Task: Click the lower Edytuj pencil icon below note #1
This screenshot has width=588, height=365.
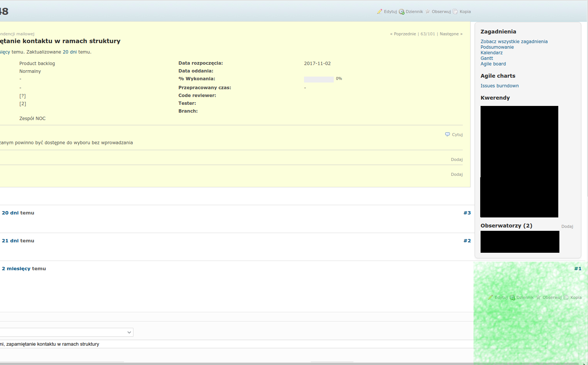Action: 490,297
